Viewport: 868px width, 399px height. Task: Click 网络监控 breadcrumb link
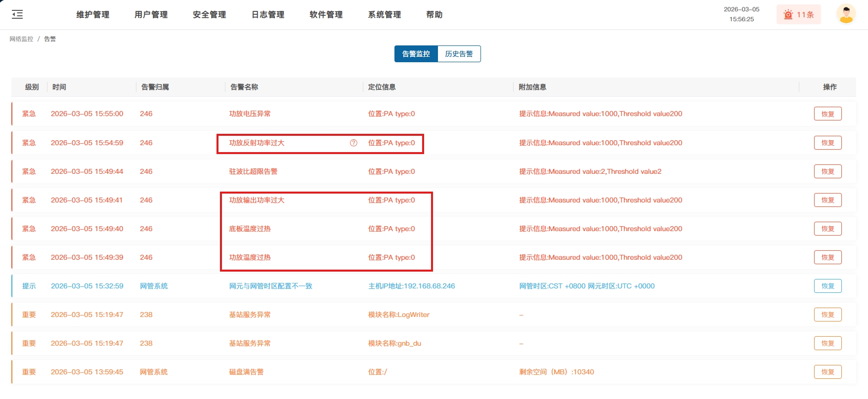[x=21, y=39]
